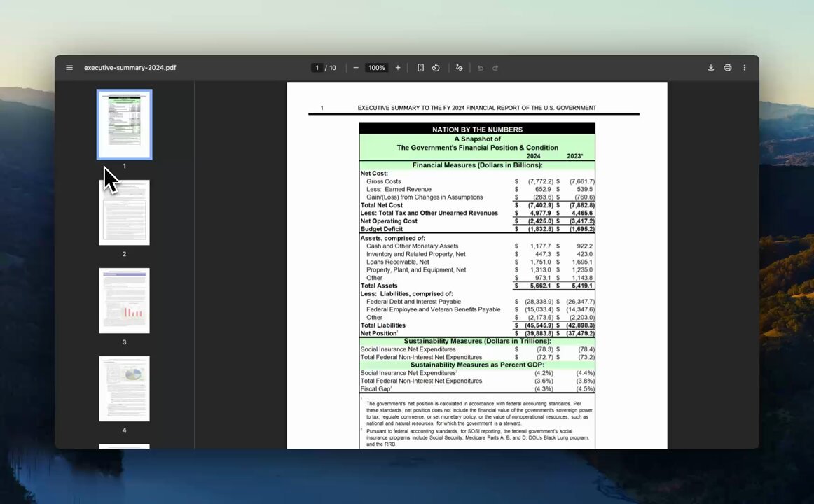Open page 3 thumbnail with bar chart

pos(124,300)
